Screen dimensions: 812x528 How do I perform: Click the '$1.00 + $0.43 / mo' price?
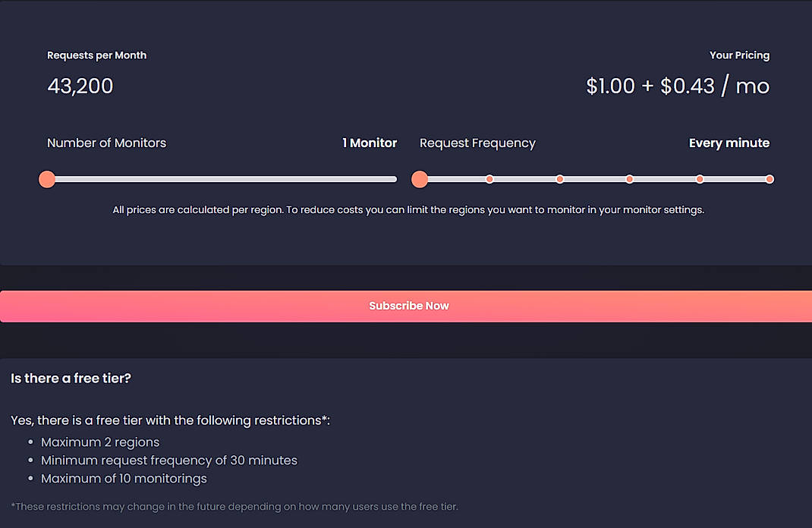click(678, 86)
